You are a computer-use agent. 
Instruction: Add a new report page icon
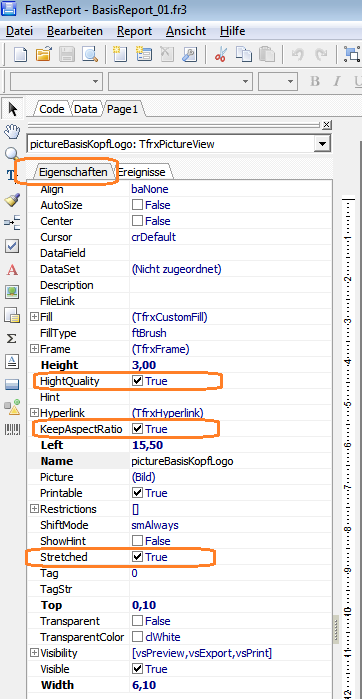pos(120,54)
